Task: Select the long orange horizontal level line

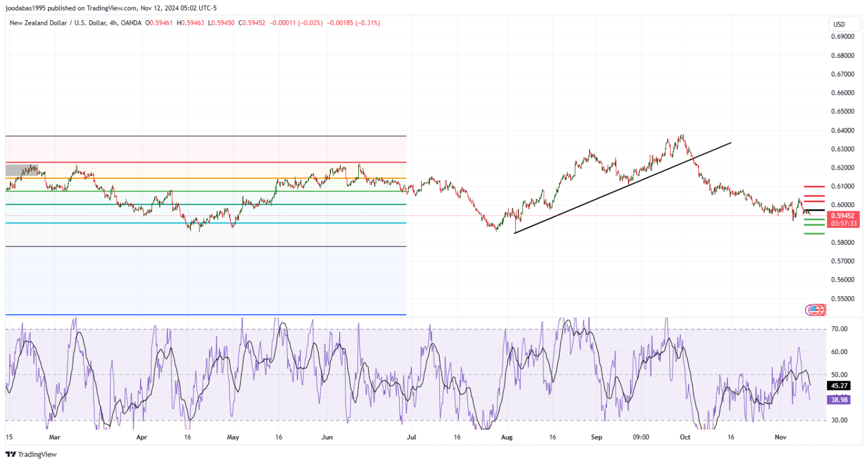Action: click(206, 178)
